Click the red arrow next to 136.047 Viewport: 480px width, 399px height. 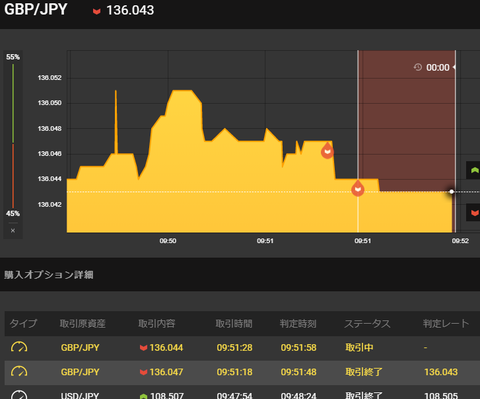(143, 372)
